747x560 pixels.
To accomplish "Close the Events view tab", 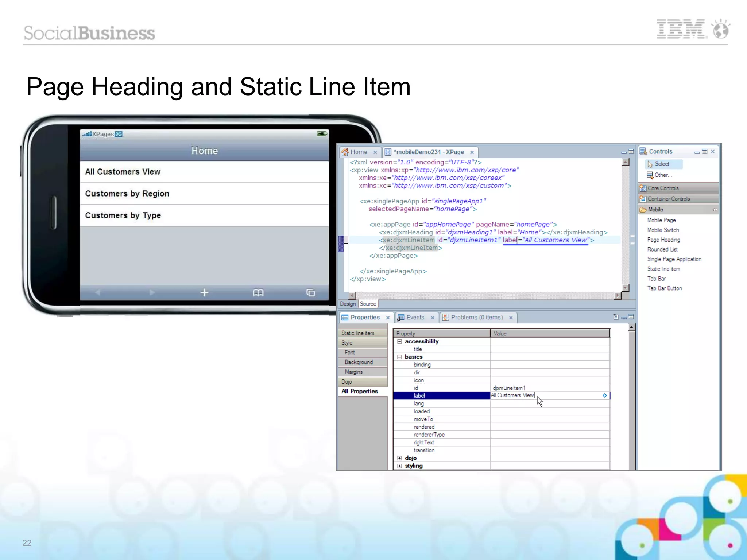I will [x=433, y=318].
